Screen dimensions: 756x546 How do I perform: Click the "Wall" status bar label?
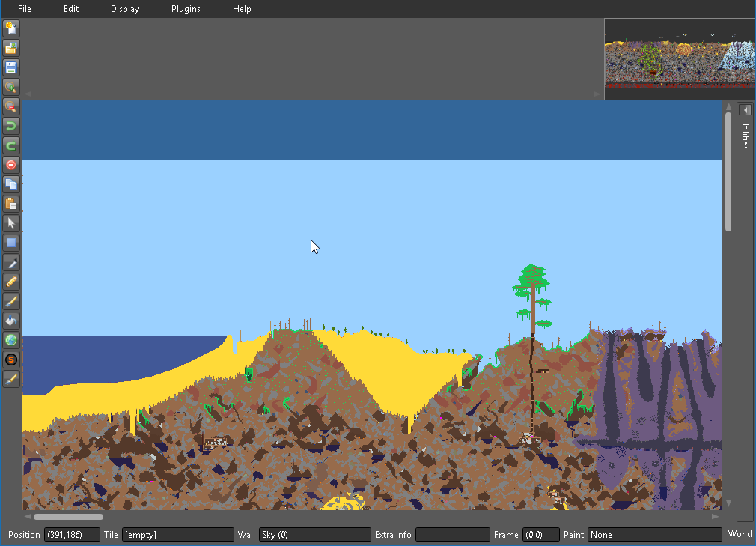point(246,535)
